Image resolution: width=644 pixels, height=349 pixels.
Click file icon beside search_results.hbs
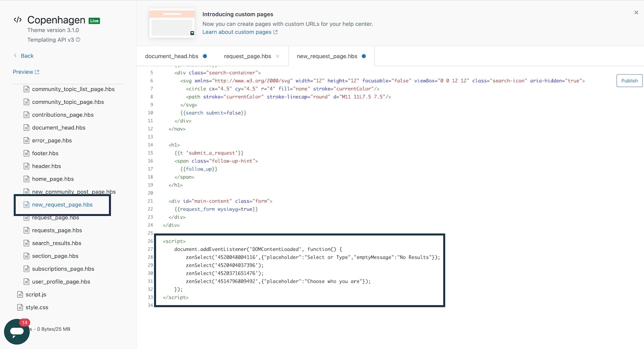point(27,243)
